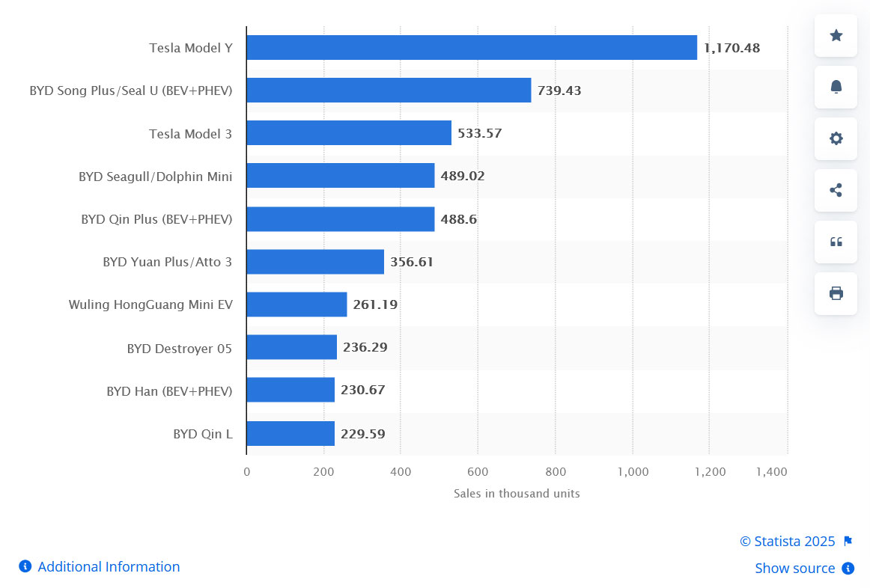Click the BYD Qin L label

click(203, 434)
